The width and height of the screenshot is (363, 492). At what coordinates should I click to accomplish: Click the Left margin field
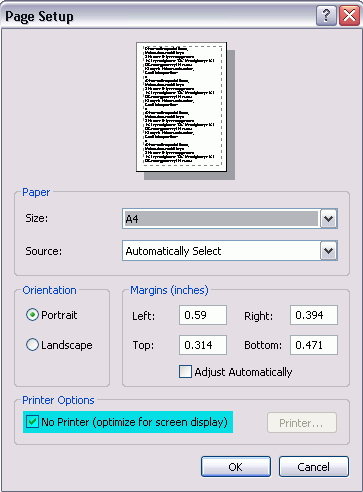click(203, 315)
